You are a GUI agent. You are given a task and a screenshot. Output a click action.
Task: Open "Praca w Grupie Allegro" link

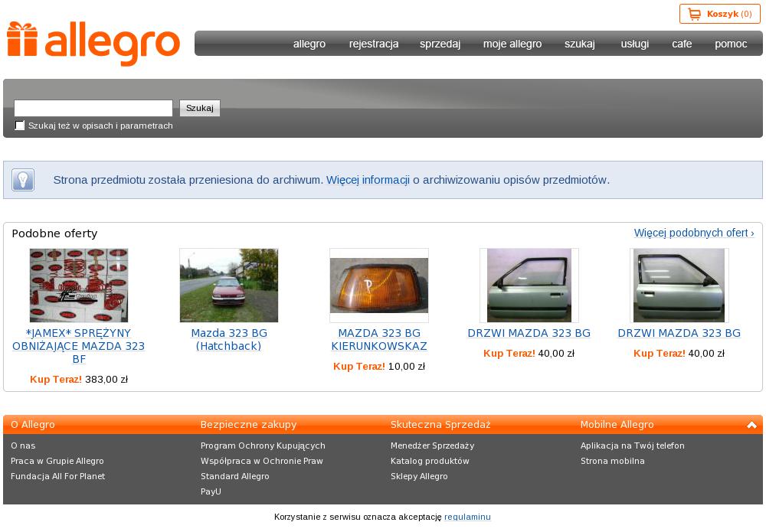[57, 462]
